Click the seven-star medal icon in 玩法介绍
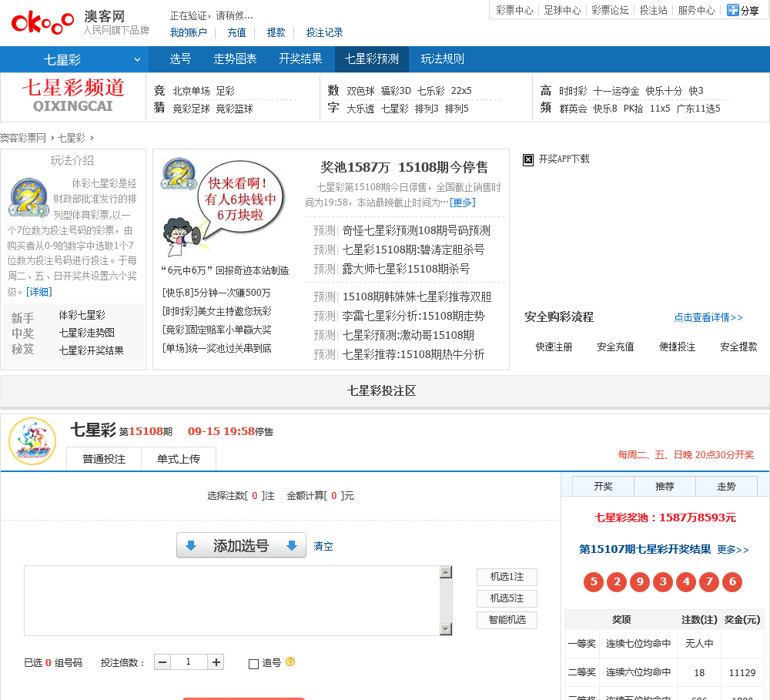 29,198
